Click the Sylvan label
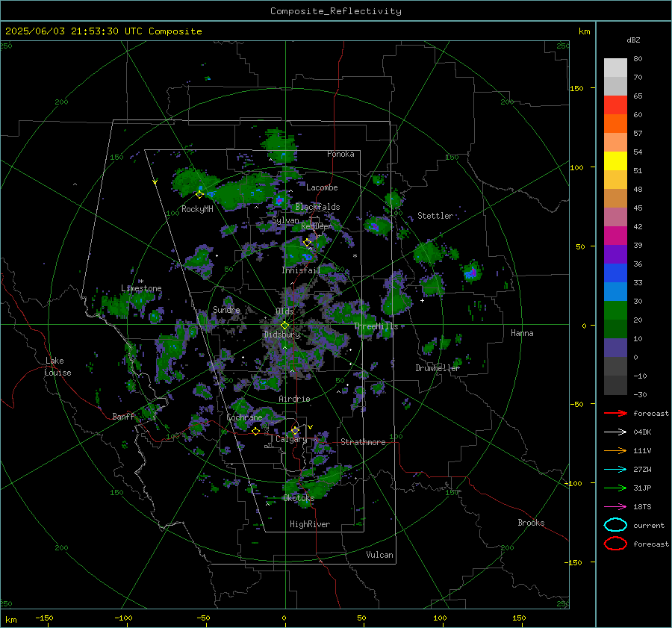Screen dimensions: 672x628 pyautogui.click(x=285, y=220)
